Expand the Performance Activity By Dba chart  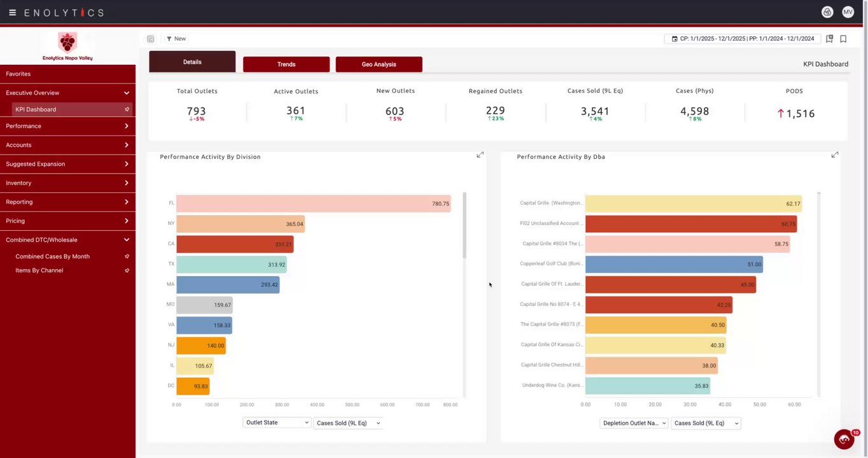[835, 155]
